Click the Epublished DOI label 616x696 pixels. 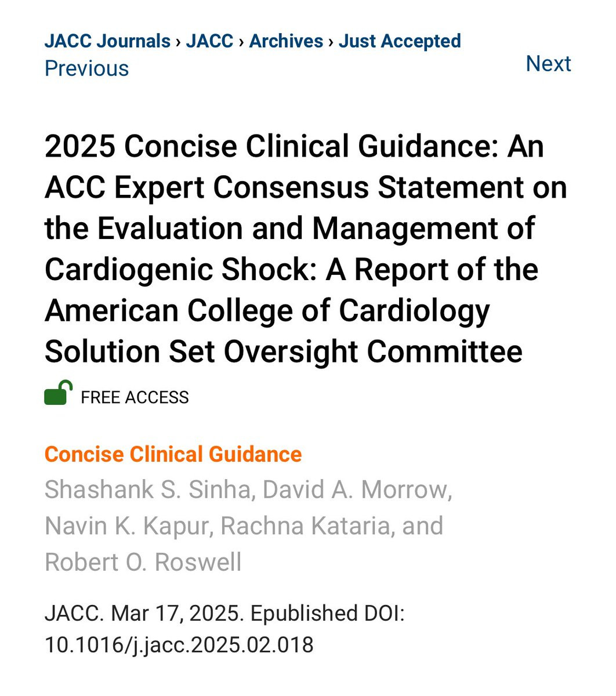tap(327, 613)
